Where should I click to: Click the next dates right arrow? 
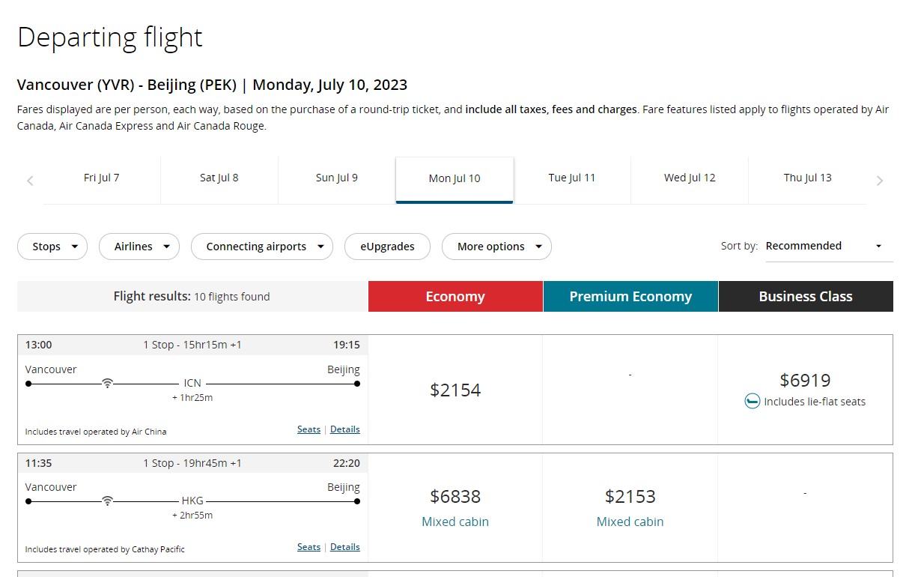coord(880,181)
